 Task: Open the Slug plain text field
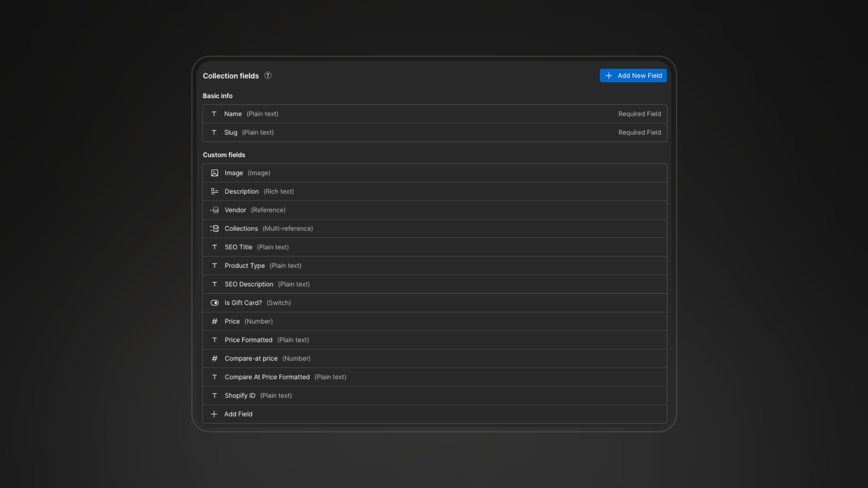point(435,132)
